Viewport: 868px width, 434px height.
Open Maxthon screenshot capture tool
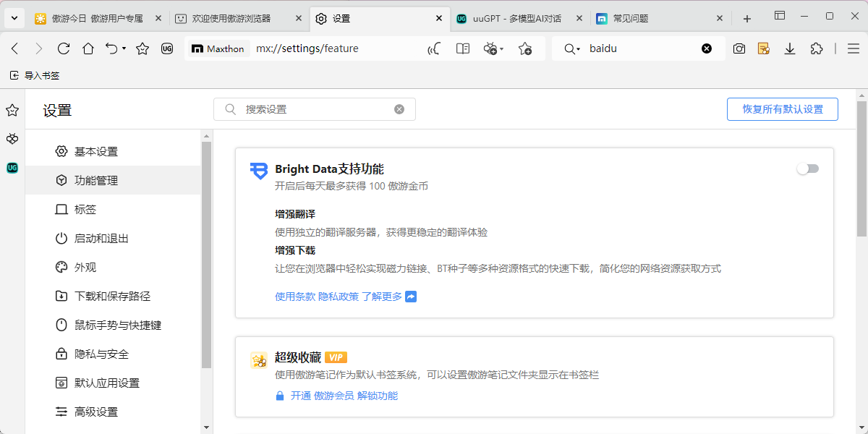[739, 48]
